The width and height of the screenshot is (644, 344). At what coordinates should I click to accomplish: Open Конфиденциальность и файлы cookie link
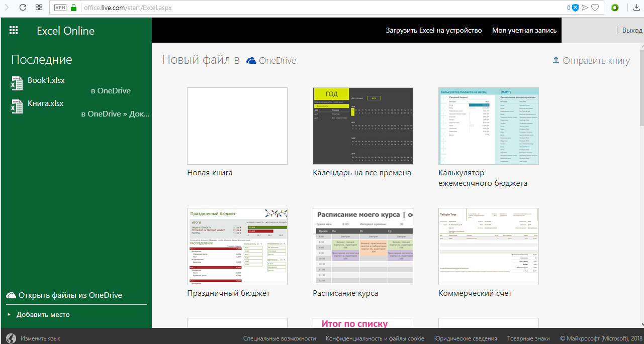pos(375,338)
